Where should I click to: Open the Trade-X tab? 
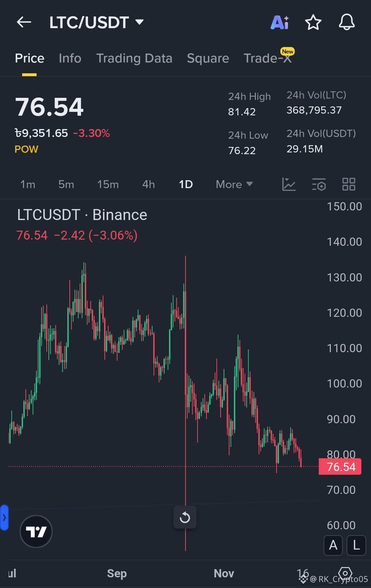268,58
